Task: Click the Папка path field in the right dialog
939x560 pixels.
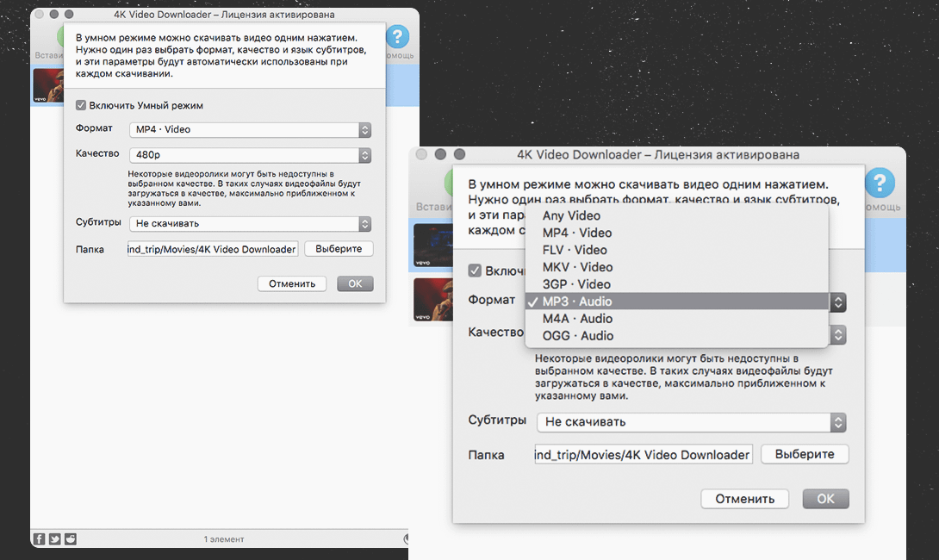Action: point(644,455)
